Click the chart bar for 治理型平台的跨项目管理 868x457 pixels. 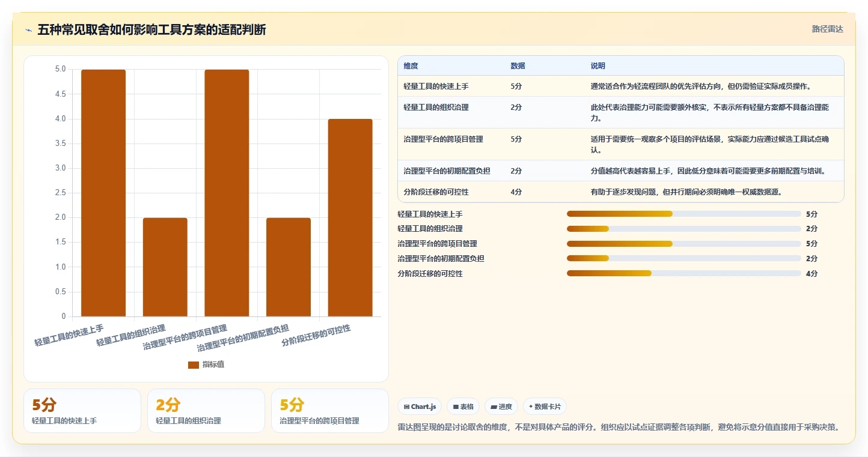227,193
